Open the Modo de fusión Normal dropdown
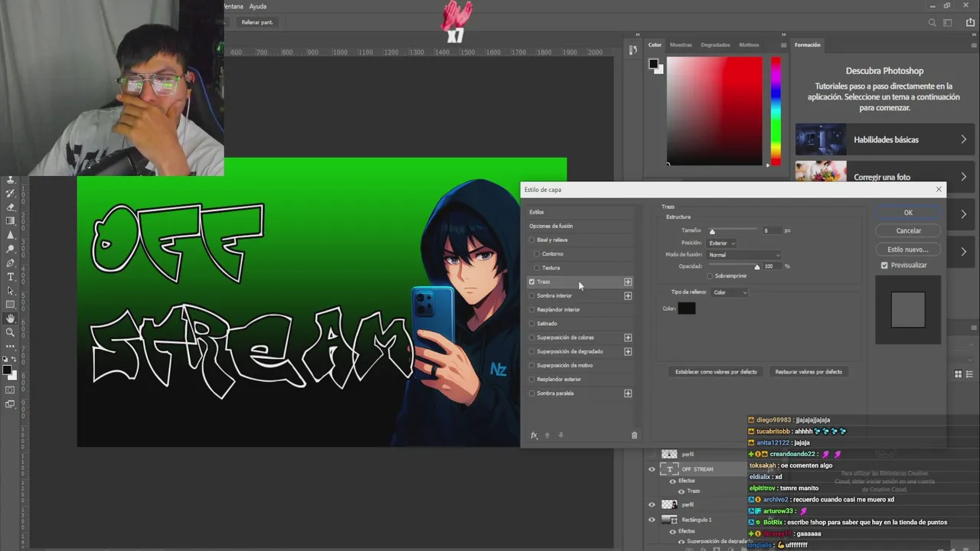Image resolution: width=980 pixels, height=551 pixels. click(x=744, y=255)
